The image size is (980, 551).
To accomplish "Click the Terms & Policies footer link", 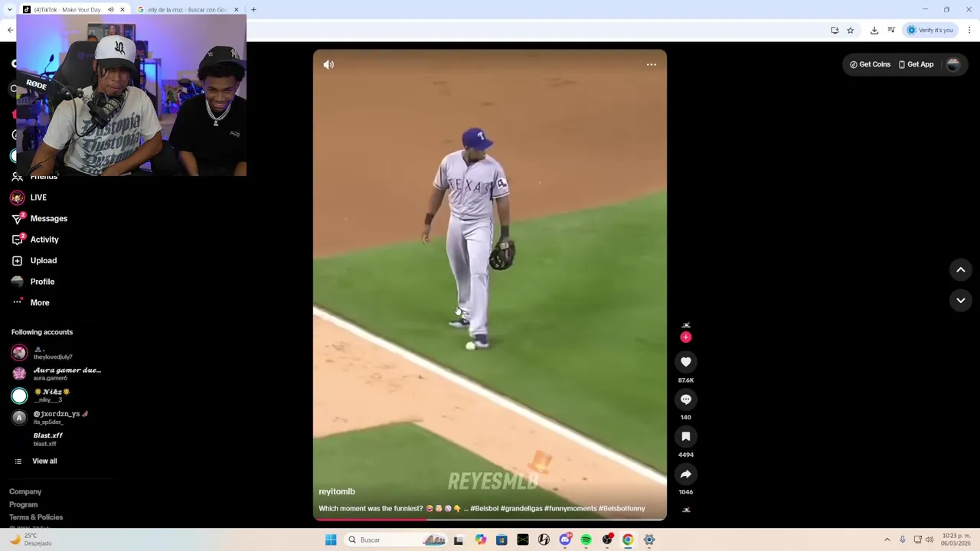I will pyautogui.click(x=36, y=518).
